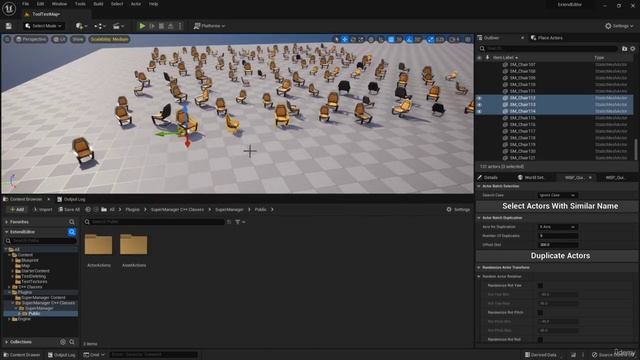The width and height of the screenshot is (640, 360).
Task: Enable the Randomize Rot Roll checkbox
Action: tap(540, 340)
